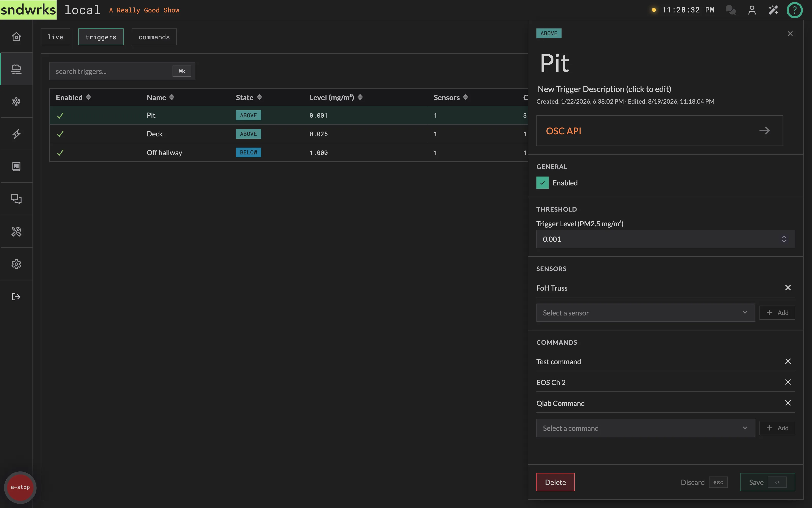The width and height of the screenshot is (812, 508).
Task: Click the ABOVE badge in Deck row
Action: click(248, 134)
